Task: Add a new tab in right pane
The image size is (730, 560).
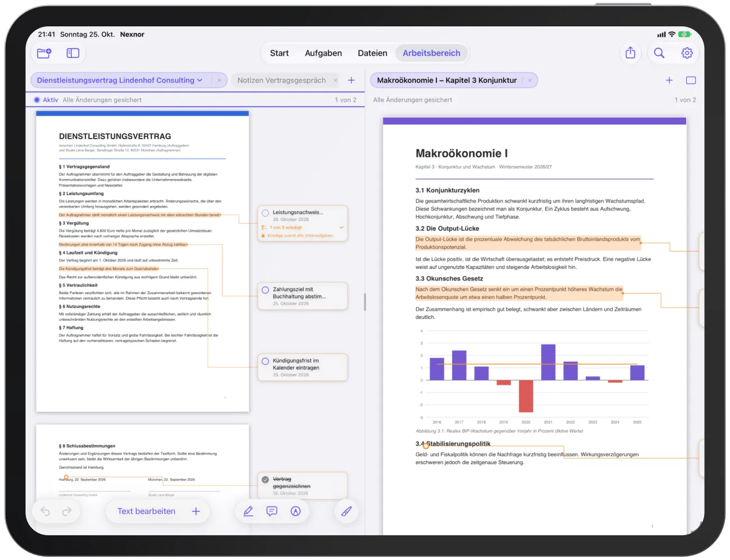Action: point(669,80)
